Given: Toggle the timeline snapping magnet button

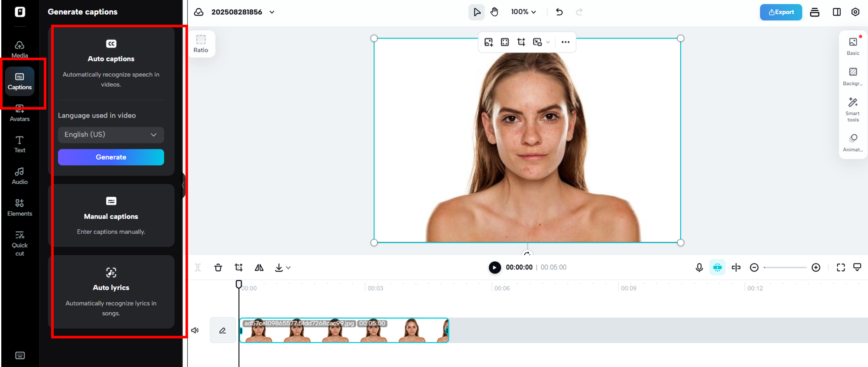Looking at the screenshot, I should (717, 267).
